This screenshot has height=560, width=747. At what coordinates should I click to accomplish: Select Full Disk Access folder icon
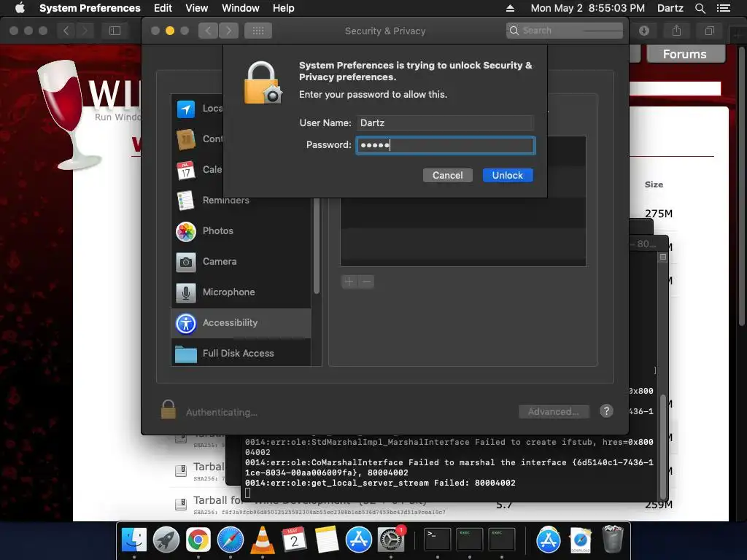click(x=186, y=354)
